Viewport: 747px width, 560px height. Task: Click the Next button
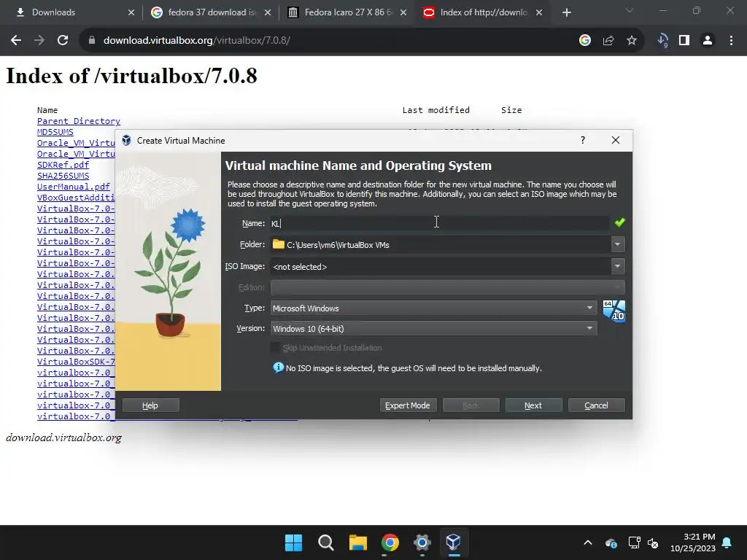[533, 405]
